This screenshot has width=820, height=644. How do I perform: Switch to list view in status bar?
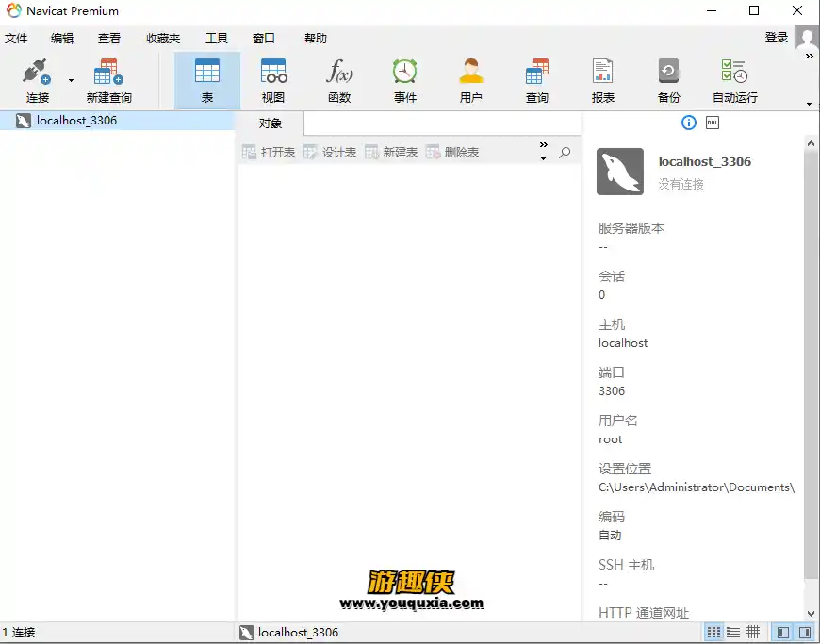point(733,633)
